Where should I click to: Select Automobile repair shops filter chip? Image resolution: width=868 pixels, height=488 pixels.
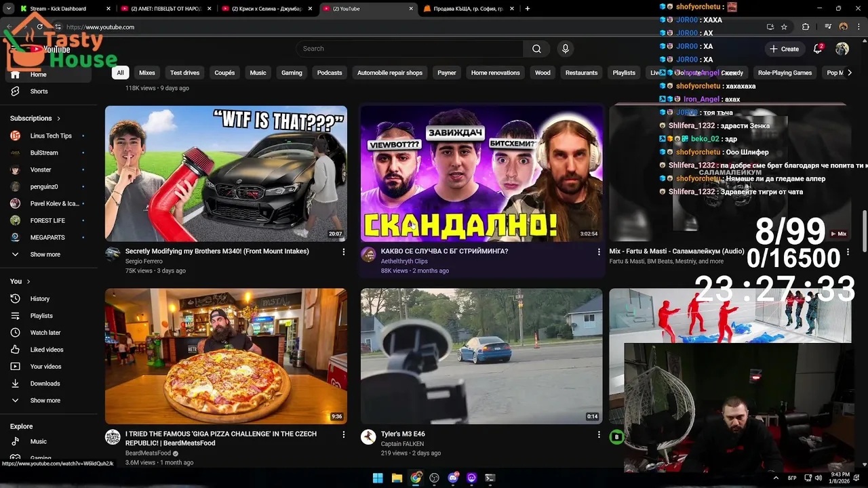[x=390, y=73]
